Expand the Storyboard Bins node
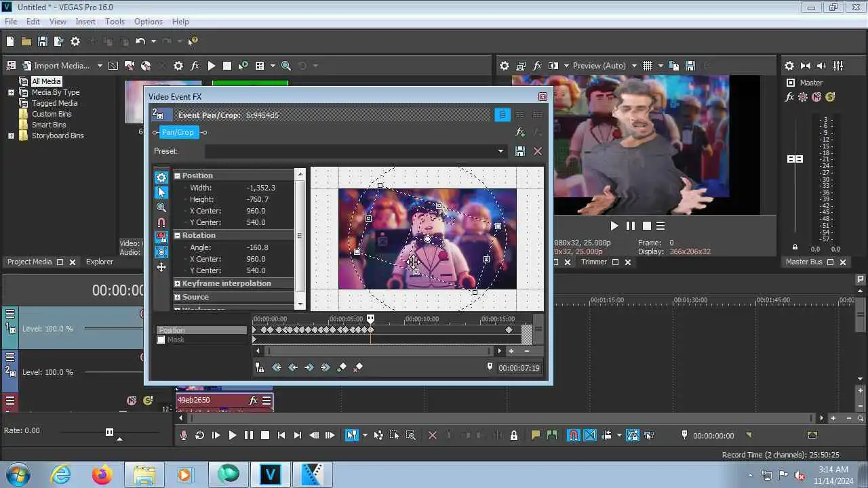The width and height of the screenshot is (868, 488). (11, 136)
